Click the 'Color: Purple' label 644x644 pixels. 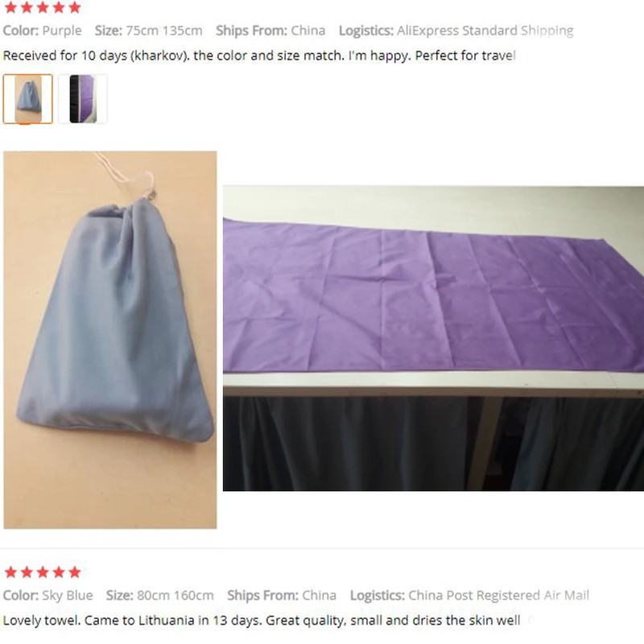(x=43, y=31)
